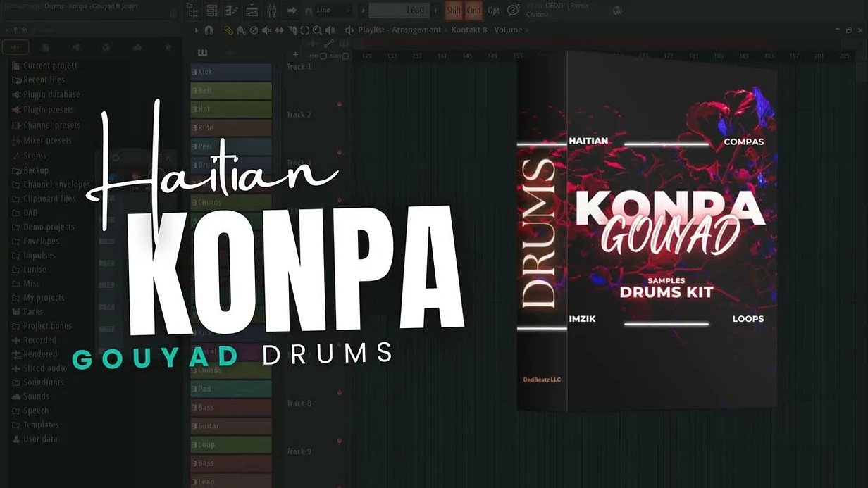Viewport: 868px width, 488px height.
Task: Select the Draw pencil tool in the playlist
Action: 228,30
